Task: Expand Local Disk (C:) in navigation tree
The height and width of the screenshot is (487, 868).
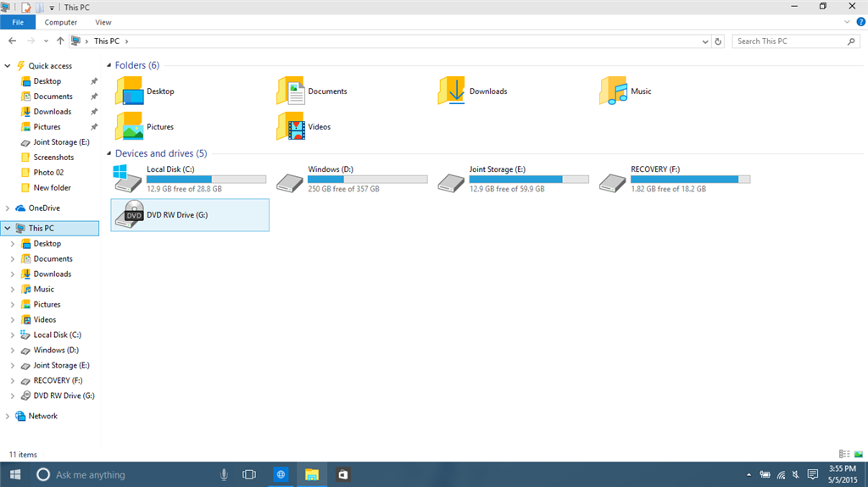Action: [x=13, y=335]
